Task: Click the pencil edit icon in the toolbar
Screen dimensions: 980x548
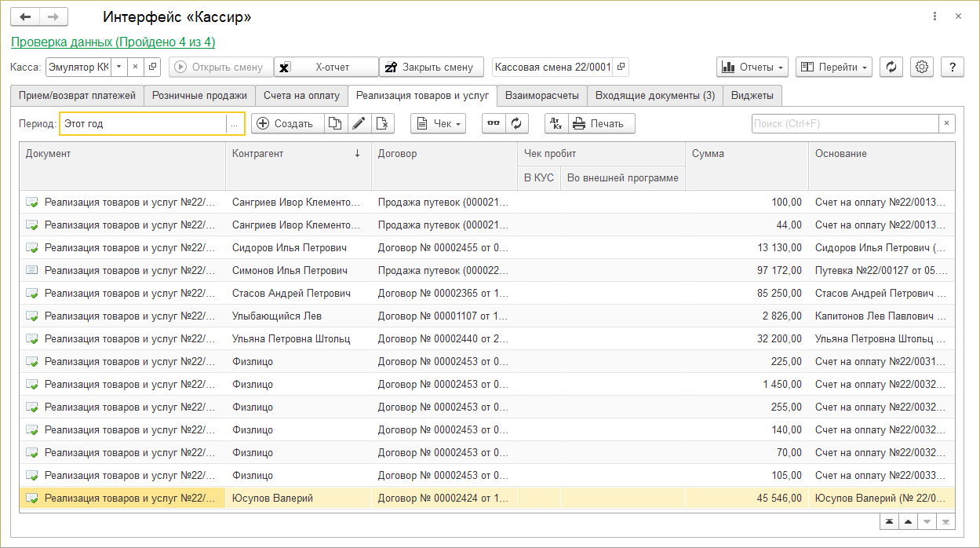Action: tap(359, 123)
